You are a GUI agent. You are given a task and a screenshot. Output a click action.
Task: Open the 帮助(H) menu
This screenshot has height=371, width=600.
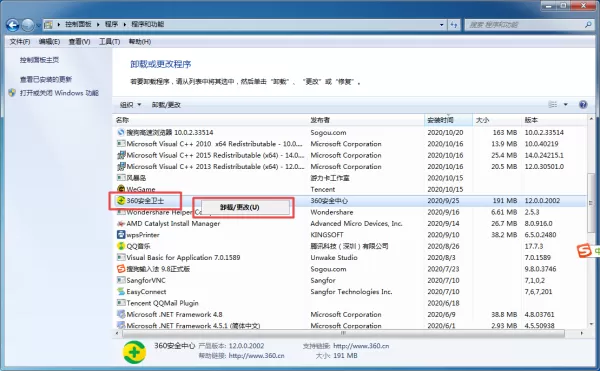[x=140, y=41]
